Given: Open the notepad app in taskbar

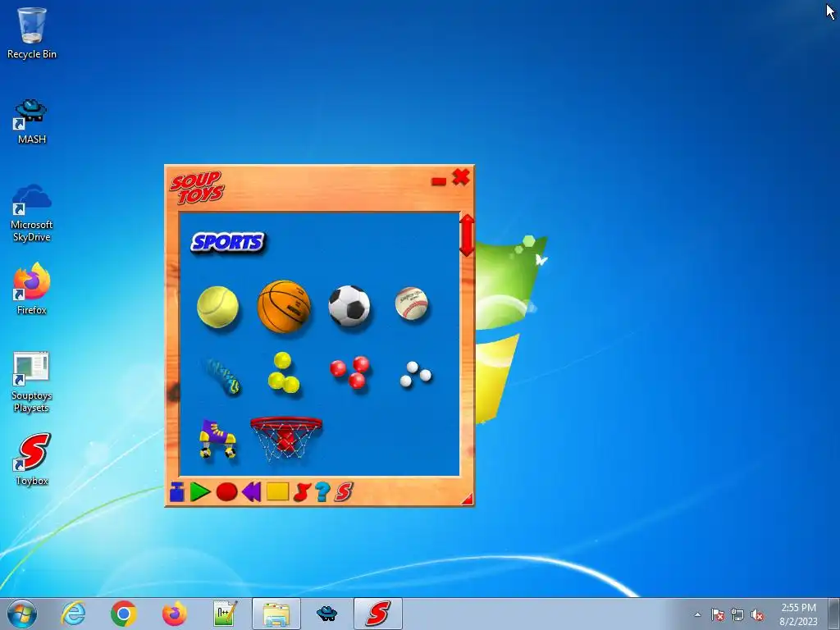Looking at the screenshot, I should [x=225, y=614].
